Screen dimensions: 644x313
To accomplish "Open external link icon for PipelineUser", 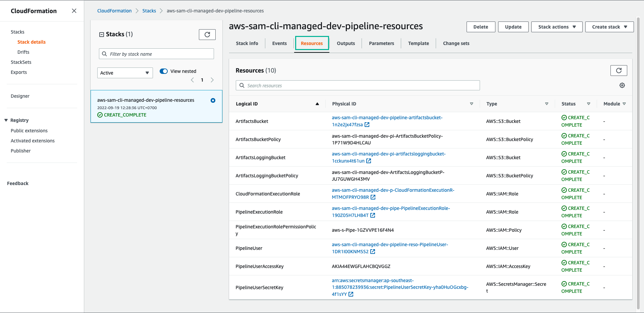I will (373, 252).
